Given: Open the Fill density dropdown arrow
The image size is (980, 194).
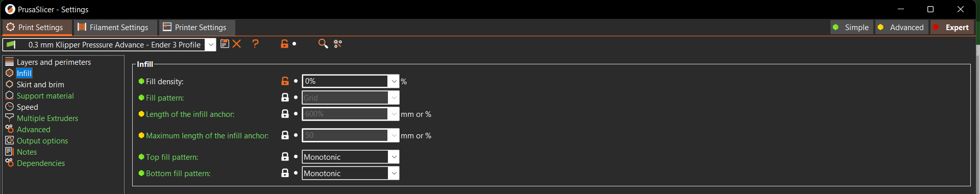Looking at the screenshot, I should point(394,81).
